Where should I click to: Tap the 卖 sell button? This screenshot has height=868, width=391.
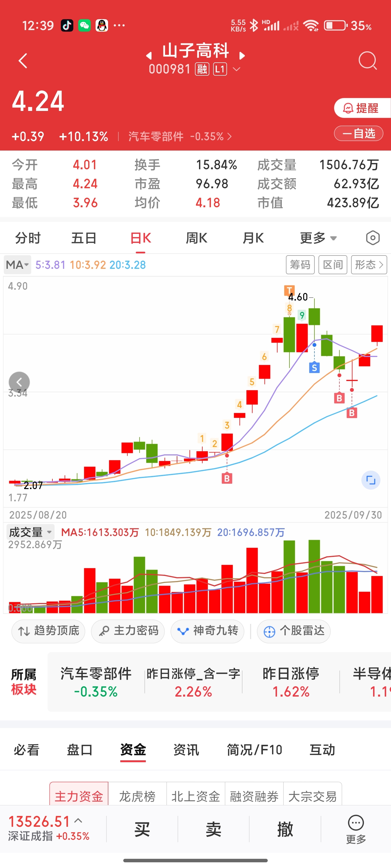point(213,829)
